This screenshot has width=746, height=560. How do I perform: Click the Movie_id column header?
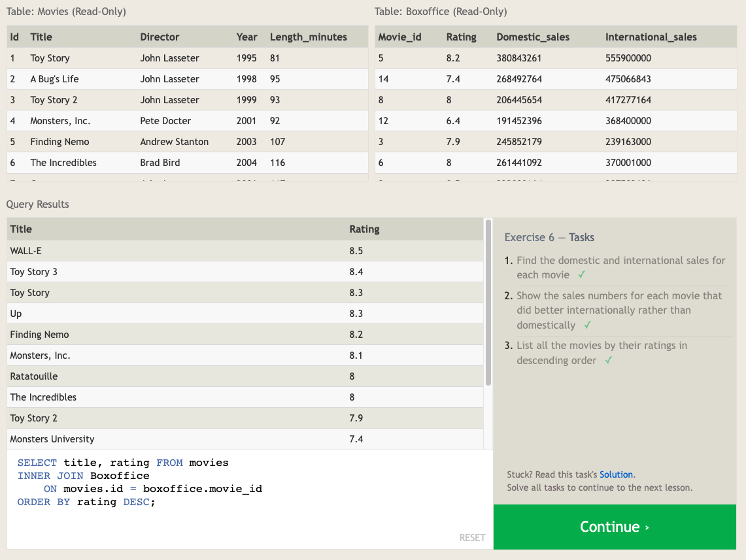pyautogui.click(x=399, y=37)
